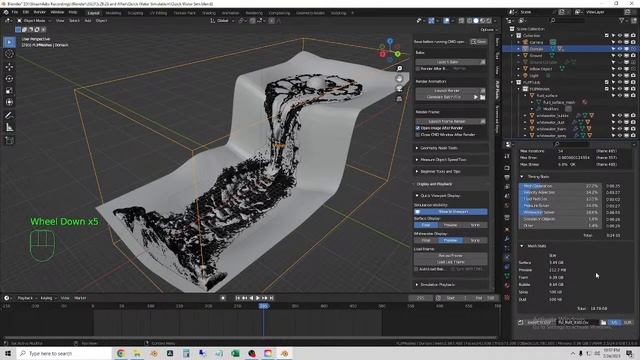Click the viewport zoom magnifier icon
This screenshot has height=360, width=640.
[x=399, y=69]
